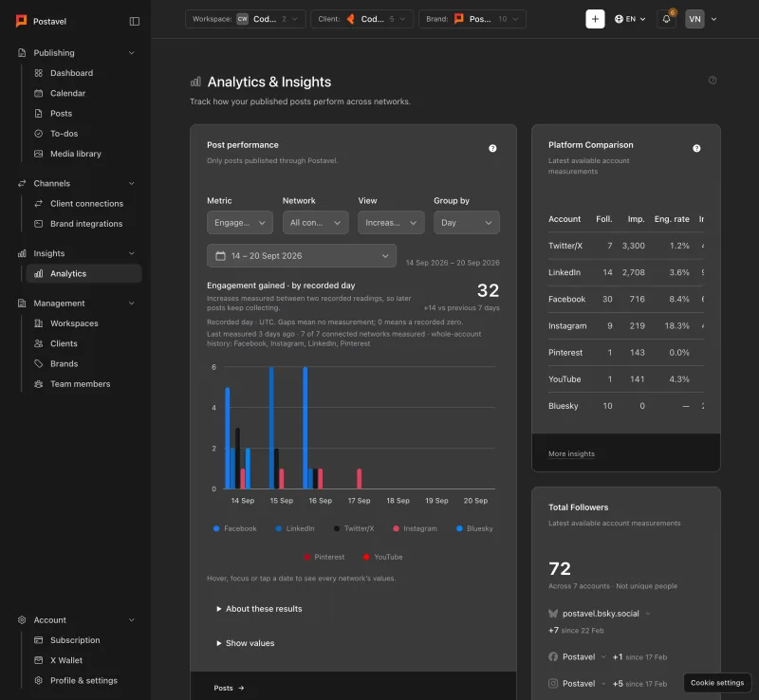
Task: Go to Media library
Action: point(76,154)
